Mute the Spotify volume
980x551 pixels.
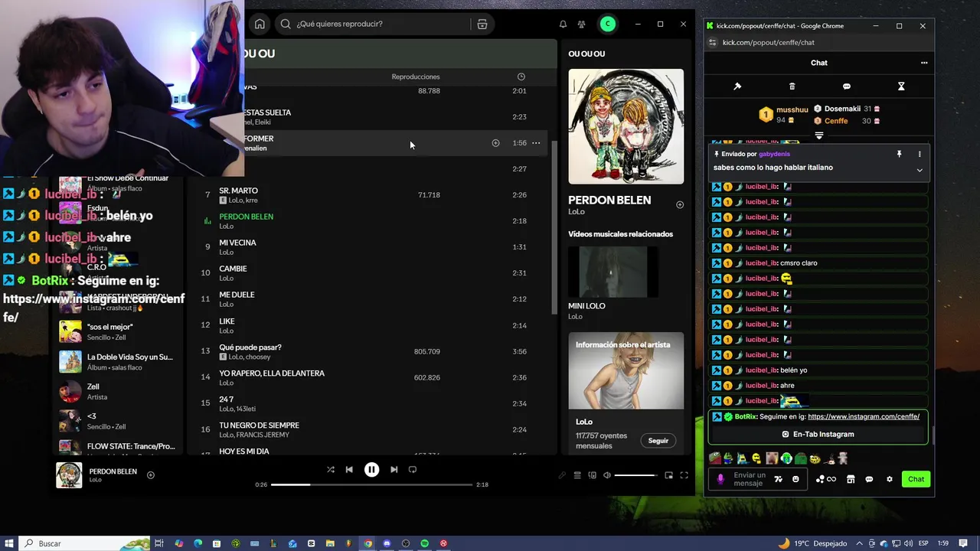607,475
